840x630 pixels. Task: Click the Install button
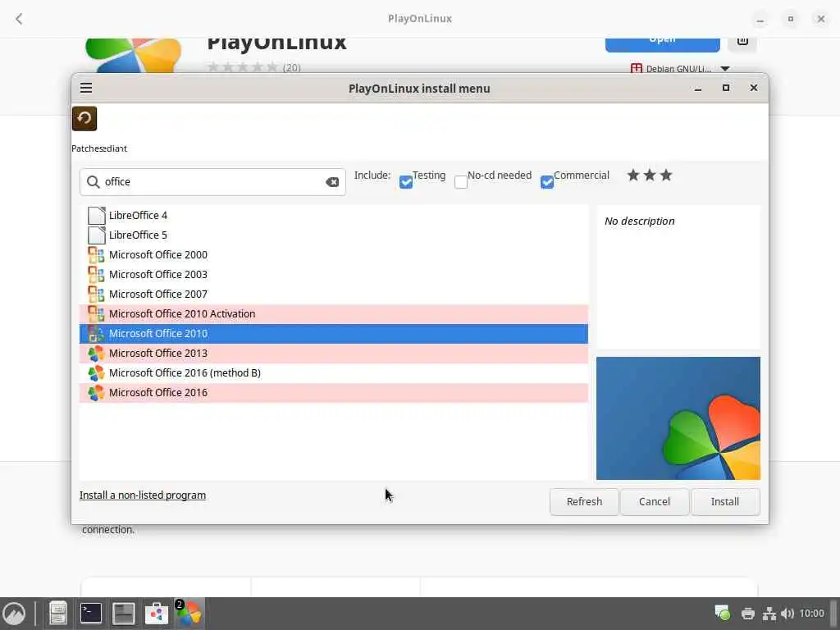[x=725, y=502]
